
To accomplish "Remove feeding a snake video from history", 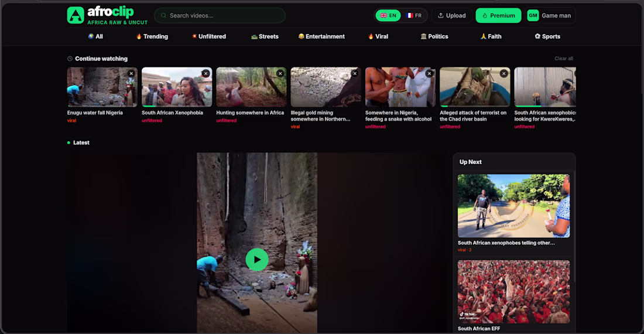I will click(x=429, y=73).
